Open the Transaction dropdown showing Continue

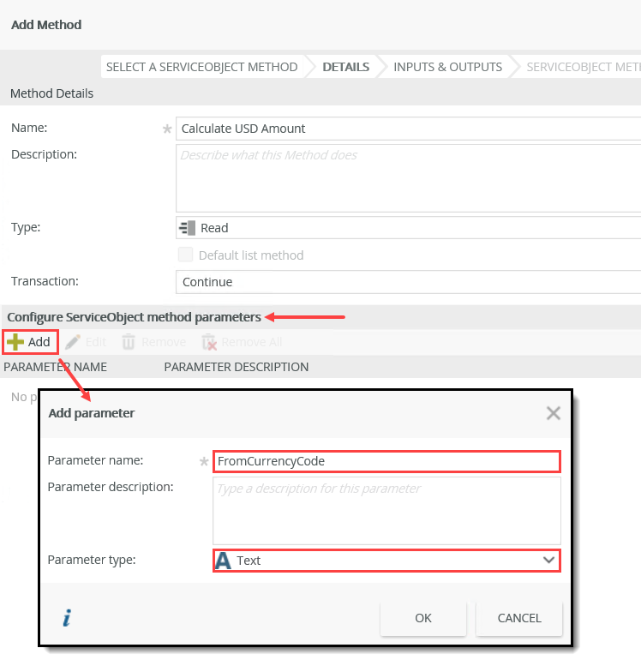(408, 281)
